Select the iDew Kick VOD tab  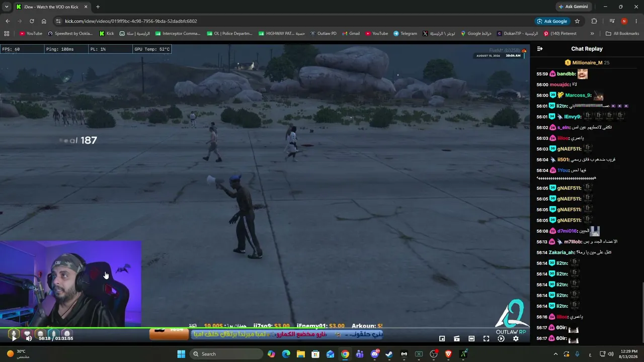click(52, 7)
